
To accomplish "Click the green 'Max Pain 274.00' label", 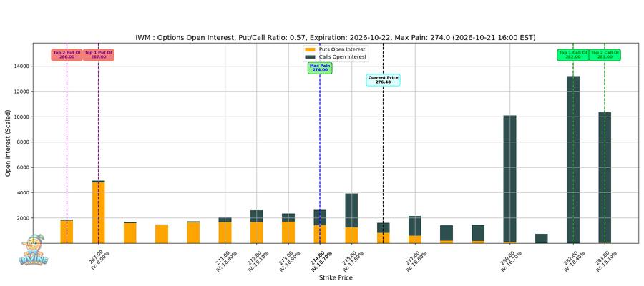I will (320, 68).
